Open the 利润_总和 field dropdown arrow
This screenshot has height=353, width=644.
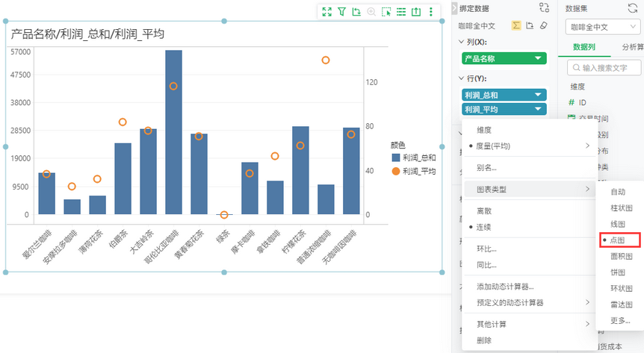tap(538, 95)
